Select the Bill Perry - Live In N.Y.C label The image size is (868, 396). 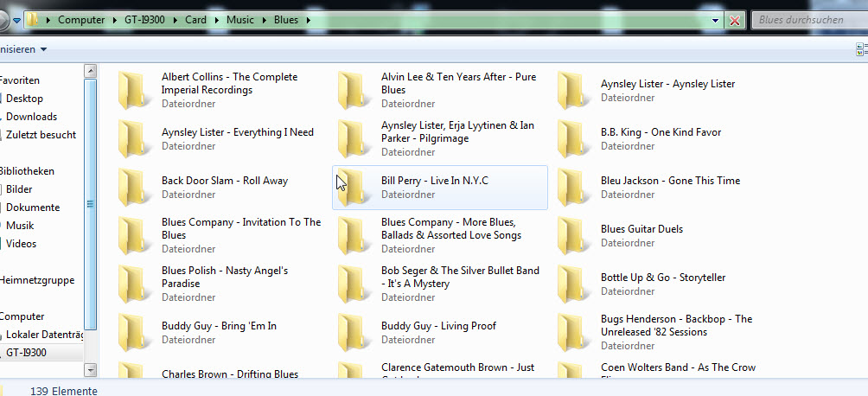point(435,181)
